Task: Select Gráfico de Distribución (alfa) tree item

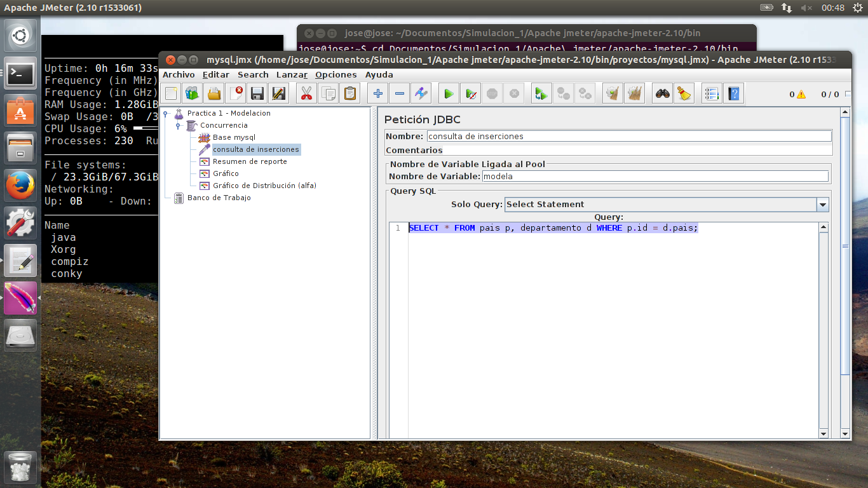Action: coord(264,186)
